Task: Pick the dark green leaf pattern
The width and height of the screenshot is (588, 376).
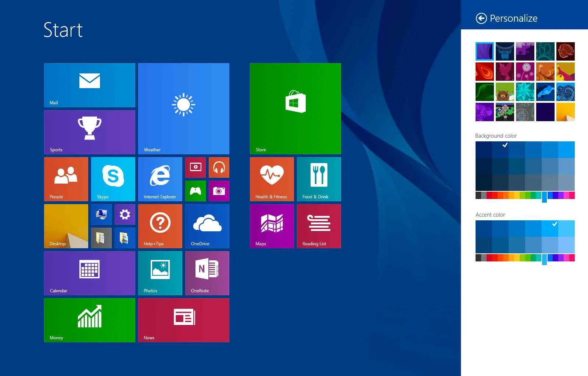Action: tap(485, 92)
